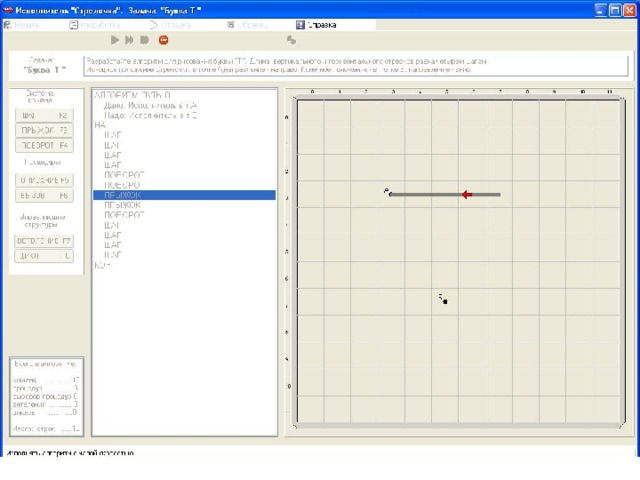640x480 pixels.
Task: Select the last ШАГ line before КОН
Action: [113, 255]
